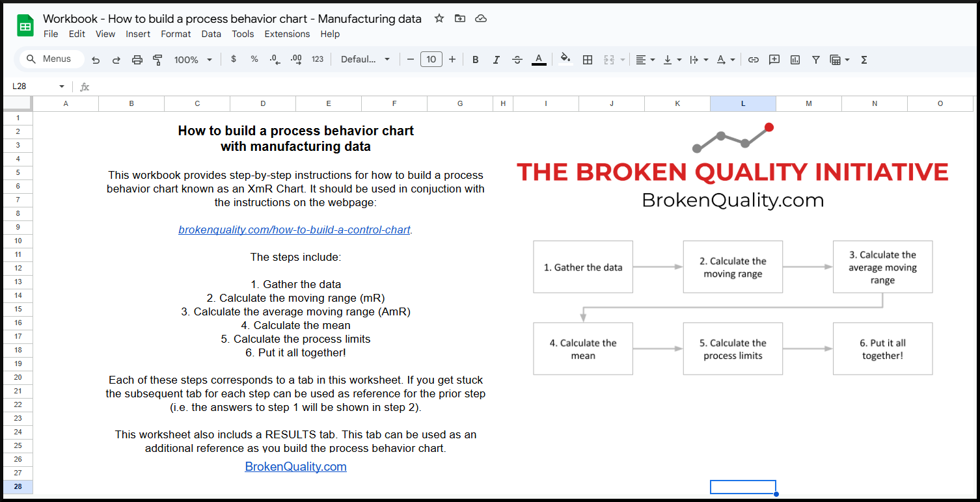The image size is (980, 502).
Task: Increase font size with plus button
Action: point(452,59)
